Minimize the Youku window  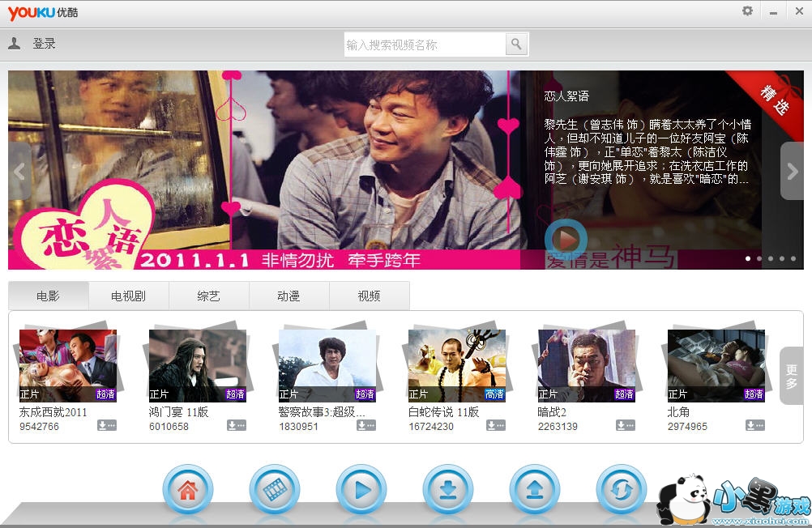pos(773,11)
